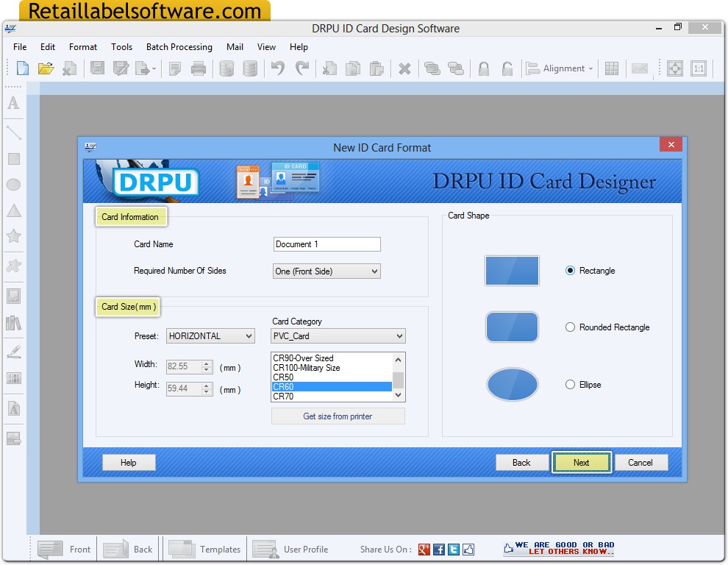Click the ellipse shape preview thumbnail
Screen dimensions: 728x565
tap(513, 384)
